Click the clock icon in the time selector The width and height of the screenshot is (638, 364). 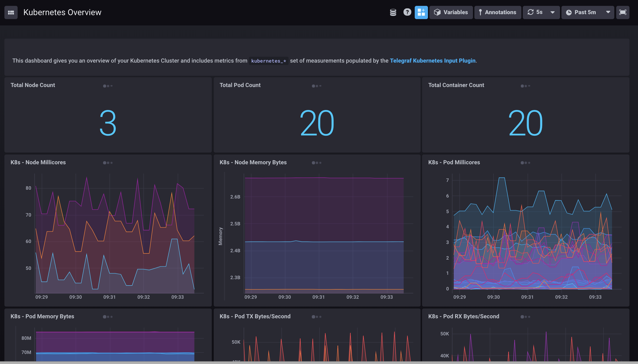(x=569, y=12)
